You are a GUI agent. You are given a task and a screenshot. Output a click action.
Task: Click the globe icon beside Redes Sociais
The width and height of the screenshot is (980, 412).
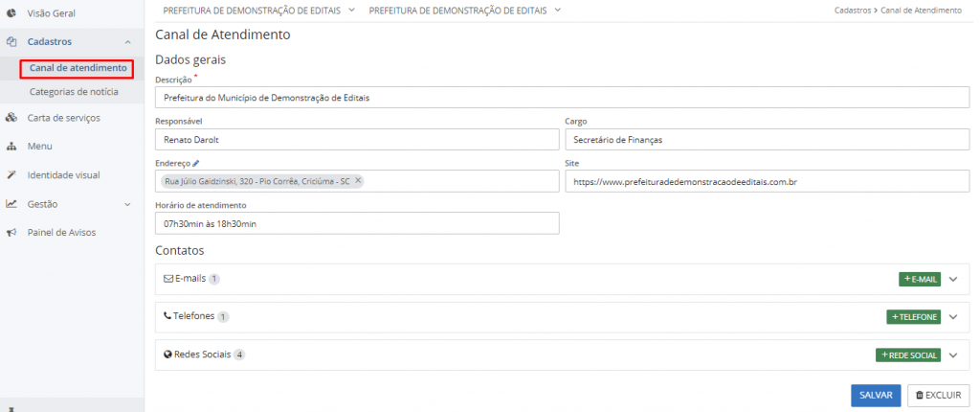pyautogui.click(x=167, y=355)
